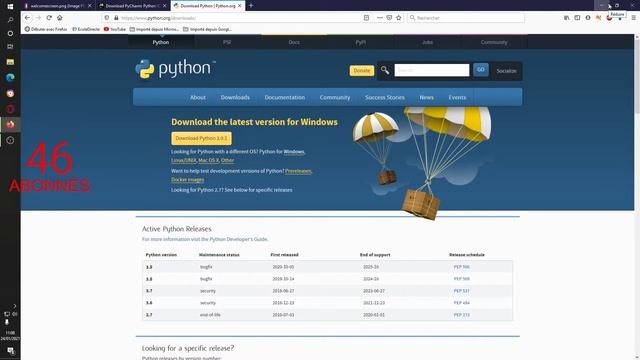Open the About menu
640x360 pixels.
198,97
